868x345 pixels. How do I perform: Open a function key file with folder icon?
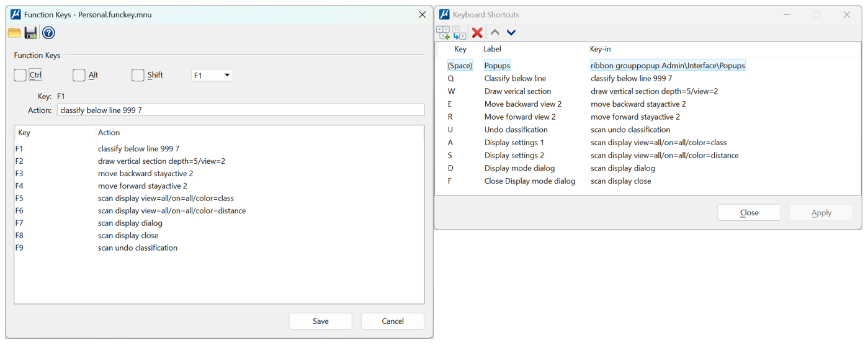point(14,33)
